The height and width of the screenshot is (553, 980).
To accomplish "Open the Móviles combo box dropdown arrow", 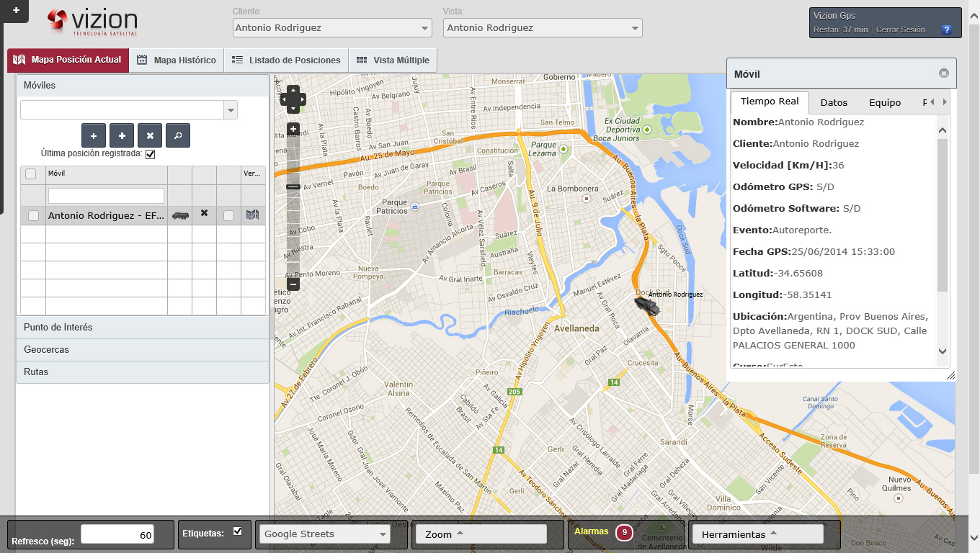I will coord(231,110).
